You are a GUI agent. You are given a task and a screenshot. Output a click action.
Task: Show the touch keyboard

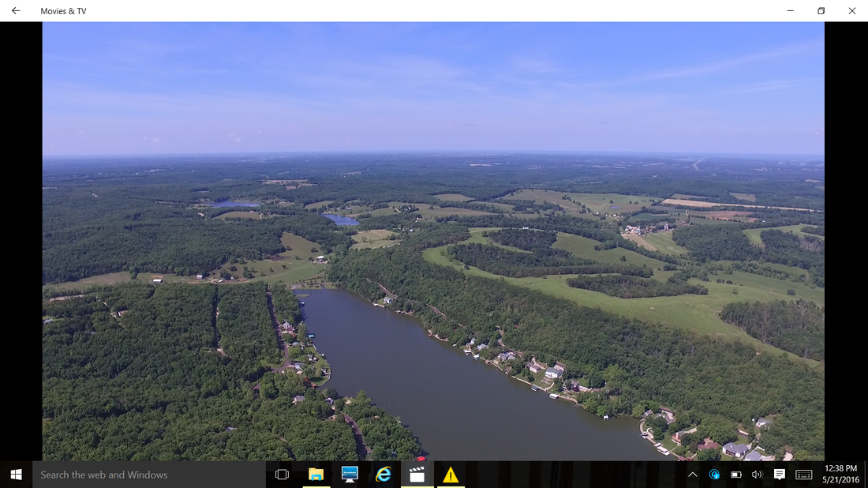pos(804,475)
